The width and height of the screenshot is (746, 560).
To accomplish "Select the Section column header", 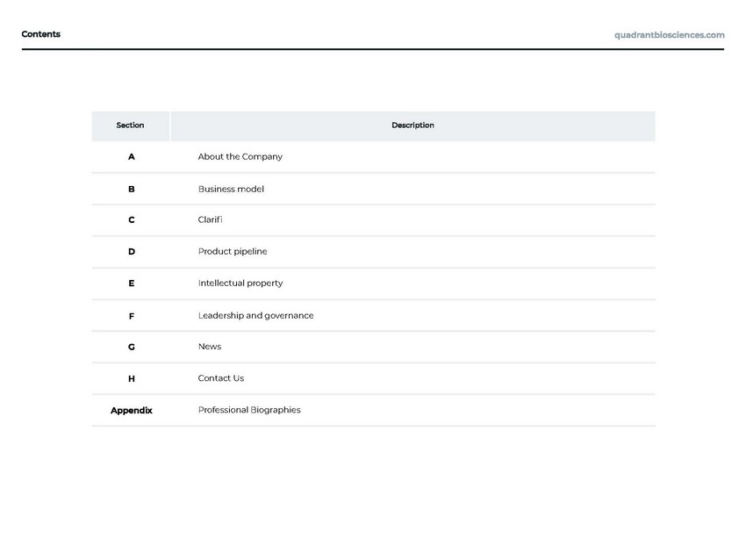I will pos(130,126).
